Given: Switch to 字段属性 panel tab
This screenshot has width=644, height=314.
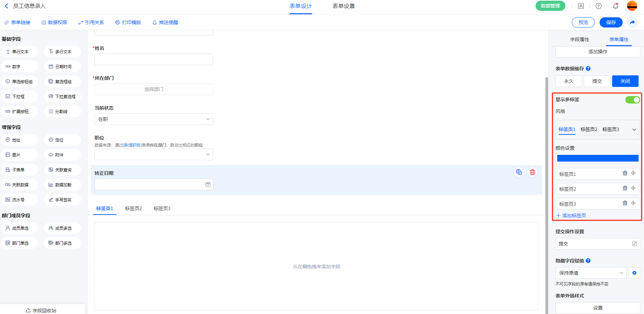Looking at the screenshot, I should click(x=579, y=39).
